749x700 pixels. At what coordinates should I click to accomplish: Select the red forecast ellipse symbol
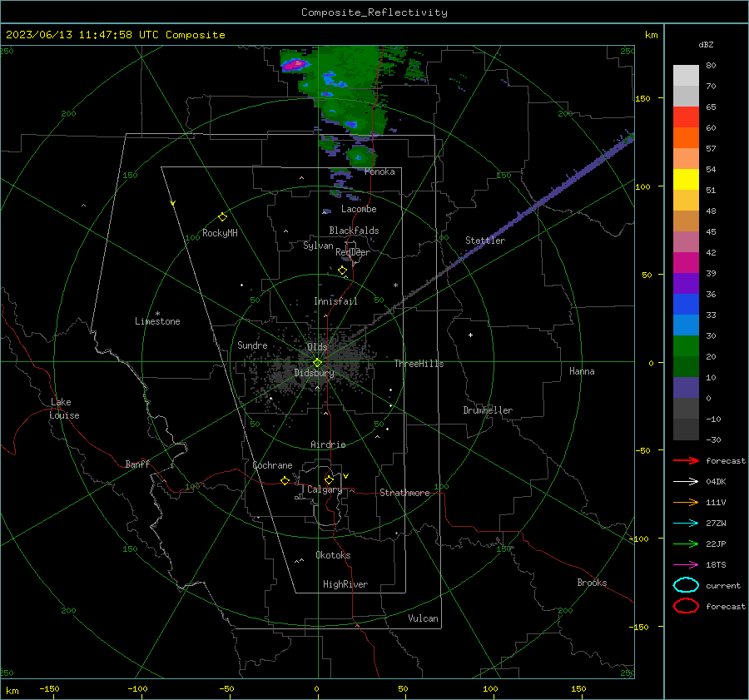(x=686, y=606)
